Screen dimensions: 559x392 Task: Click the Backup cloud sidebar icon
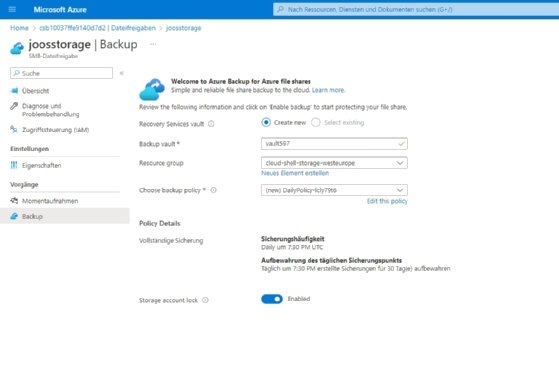click(x=14, y=216)
